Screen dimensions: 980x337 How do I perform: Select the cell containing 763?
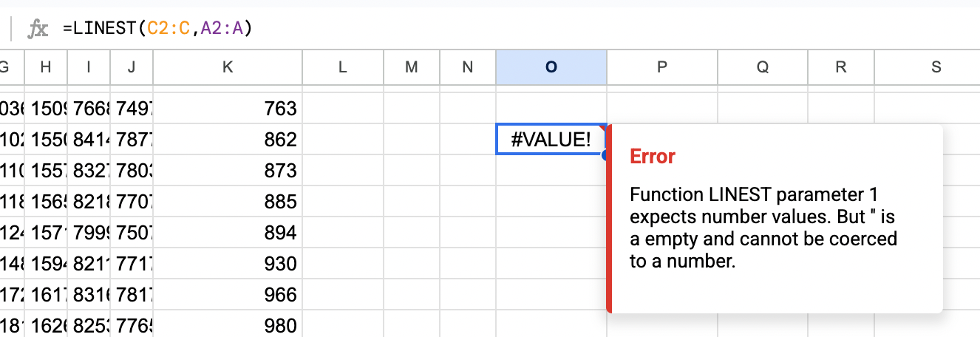tap(228, 109)
